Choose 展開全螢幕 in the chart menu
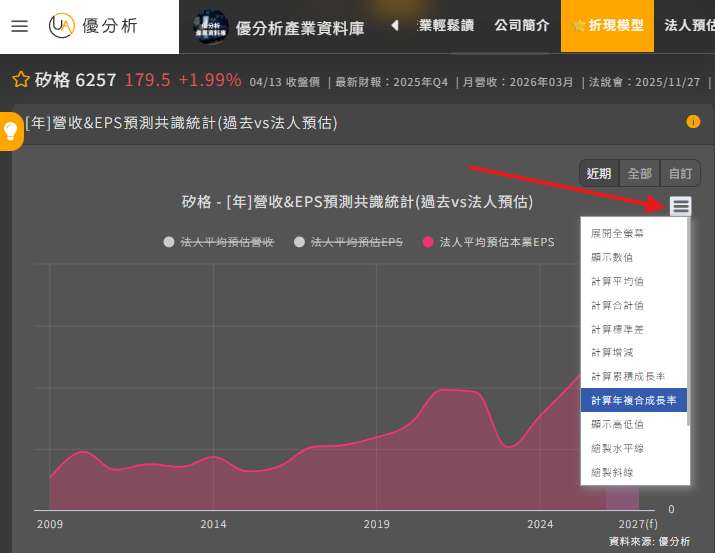715x553 pixels. click(x=617, y=233)
